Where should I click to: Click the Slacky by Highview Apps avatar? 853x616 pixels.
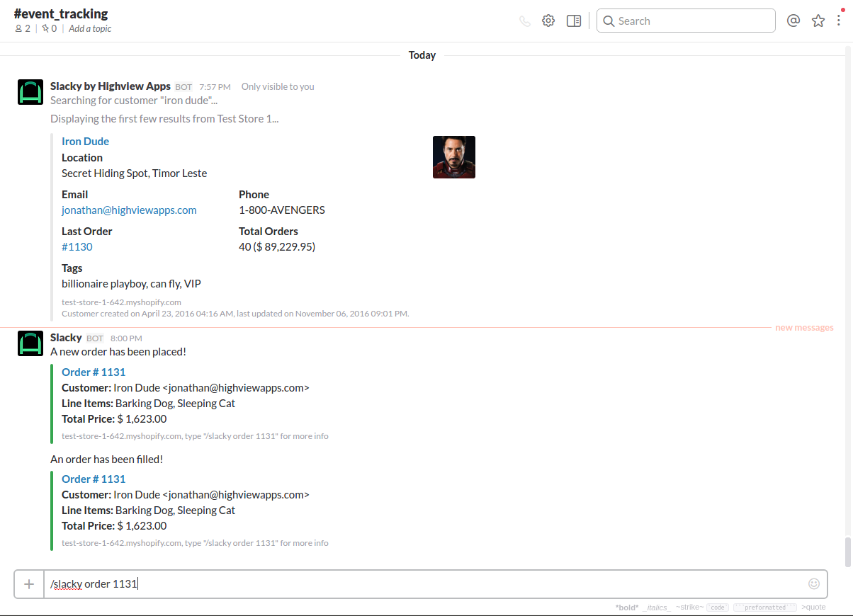click(30, 92)
